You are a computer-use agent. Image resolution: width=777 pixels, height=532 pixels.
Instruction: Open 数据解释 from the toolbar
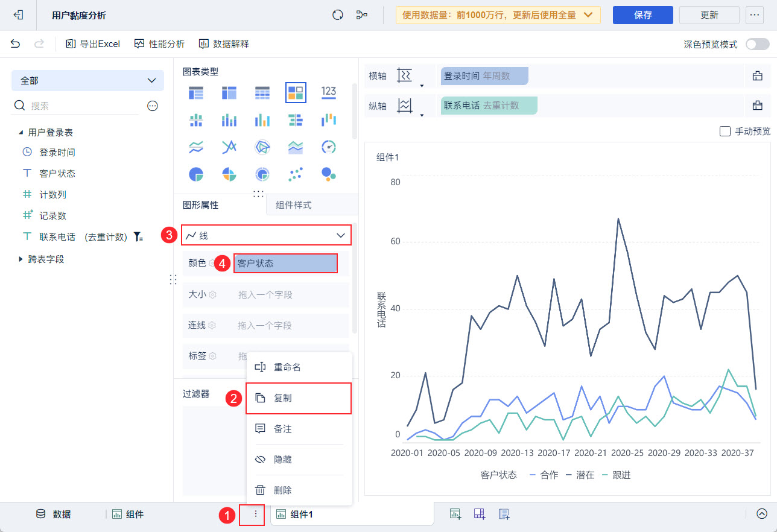click(224, 44)
